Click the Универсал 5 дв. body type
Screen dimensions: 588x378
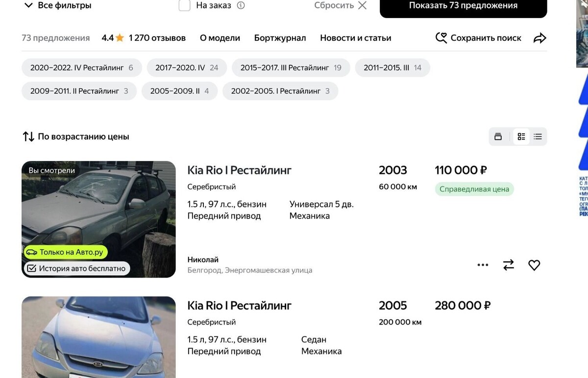[x=321, y=204]
